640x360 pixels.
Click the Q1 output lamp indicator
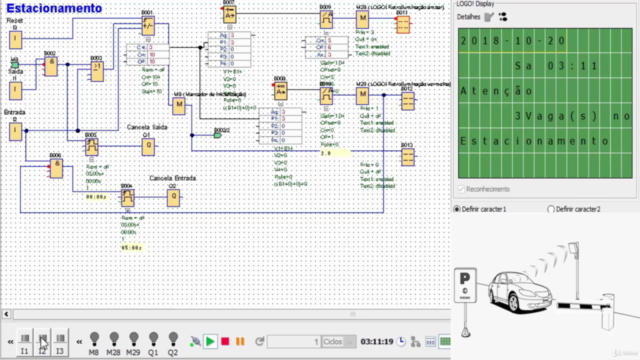point(153,343)
